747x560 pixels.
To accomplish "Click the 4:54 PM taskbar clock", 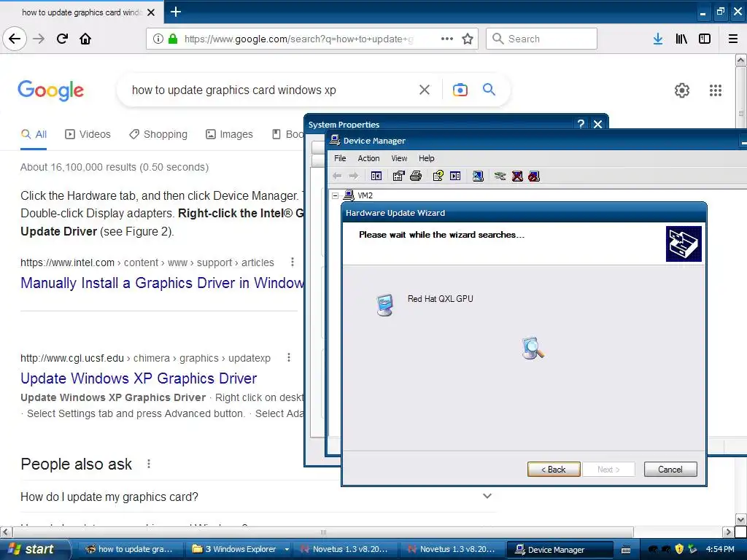I will [720, 549].
